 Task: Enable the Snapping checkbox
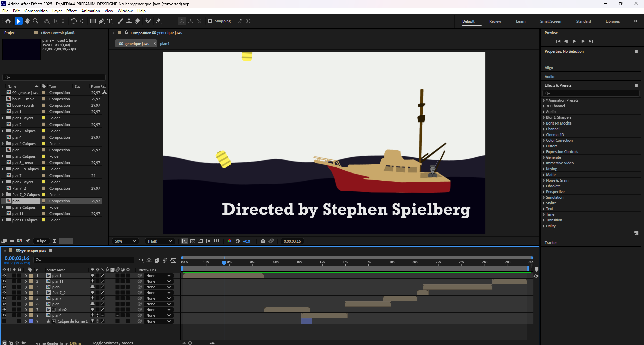210,21
